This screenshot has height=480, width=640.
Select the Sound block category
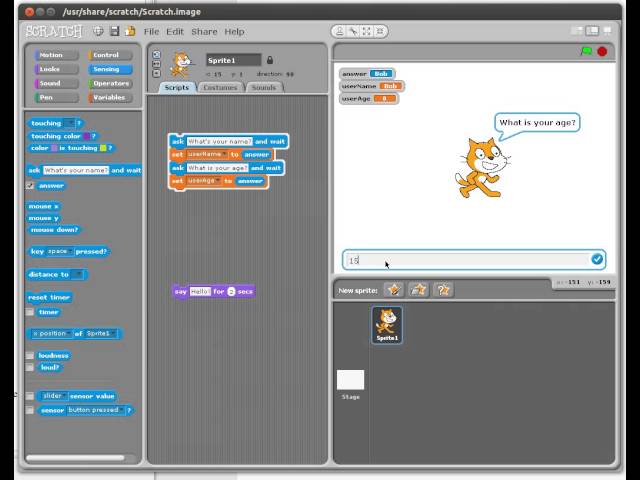[56, 83]
